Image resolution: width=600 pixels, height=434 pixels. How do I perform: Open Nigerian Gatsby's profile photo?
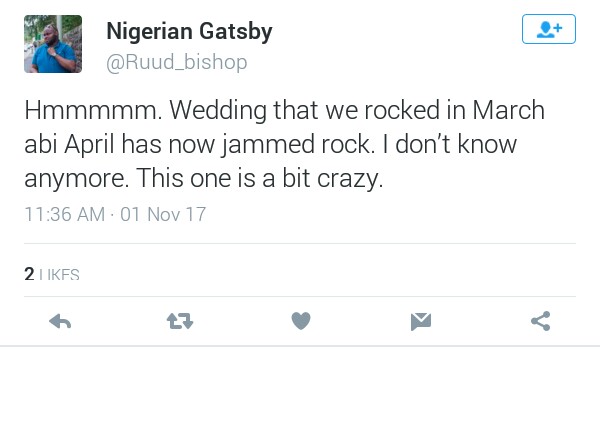[53, 43]
